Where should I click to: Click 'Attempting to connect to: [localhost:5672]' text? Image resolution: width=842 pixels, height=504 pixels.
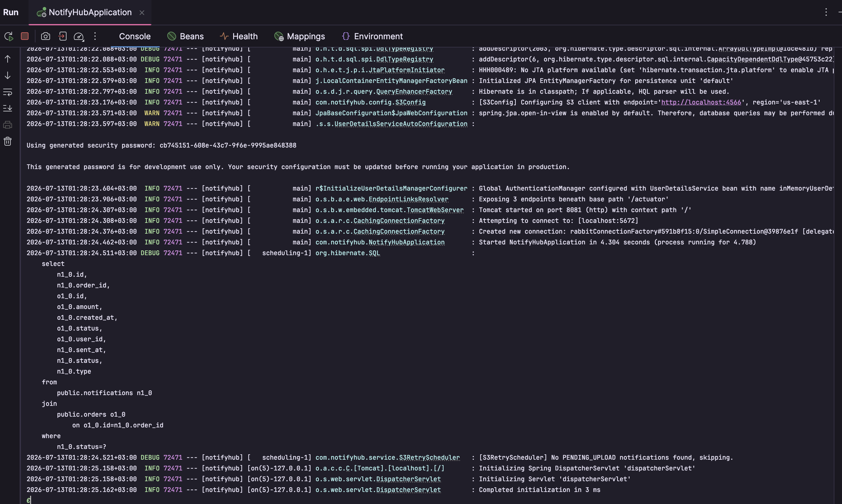coord(558,221)
